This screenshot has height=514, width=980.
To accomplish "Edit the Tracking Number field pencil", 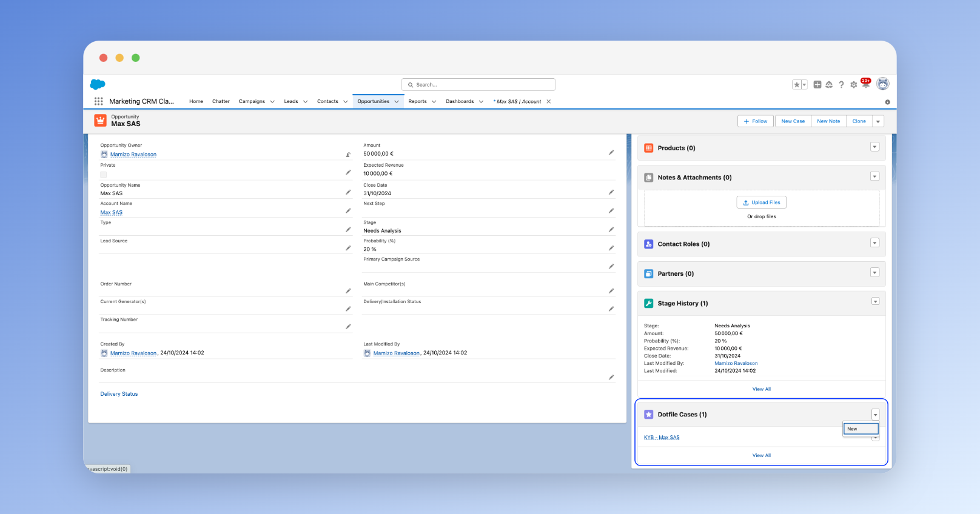I will 348,327.
